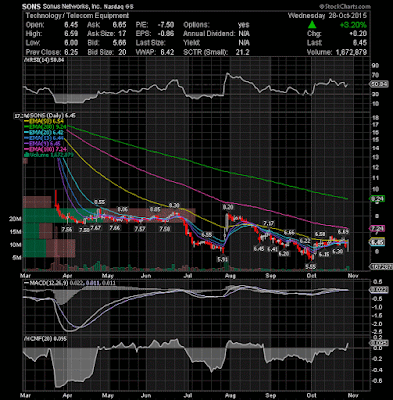
Task: Click the blue EMA(13) legend entry
Action: coord(43,138)
